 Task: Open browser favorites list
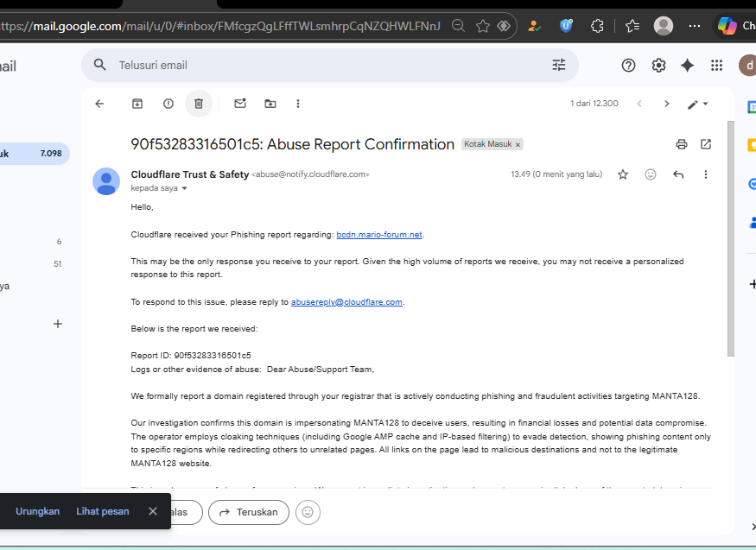[x=632, y=26]
